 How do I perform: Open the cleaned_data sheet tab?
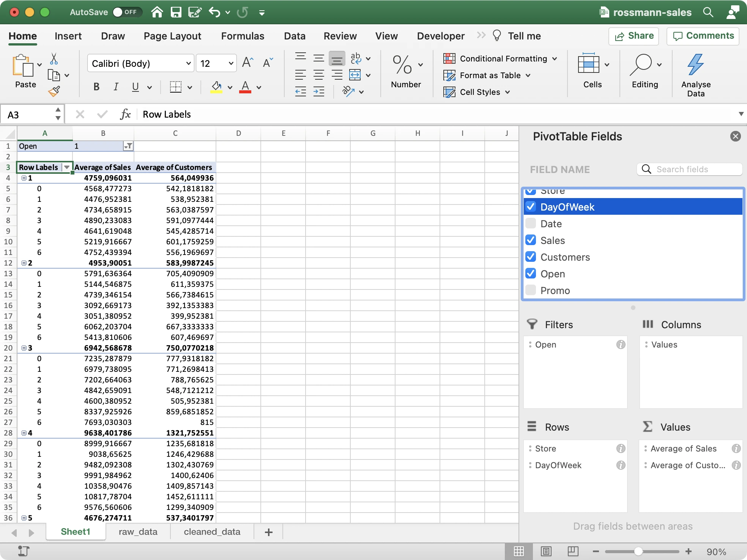211,532
